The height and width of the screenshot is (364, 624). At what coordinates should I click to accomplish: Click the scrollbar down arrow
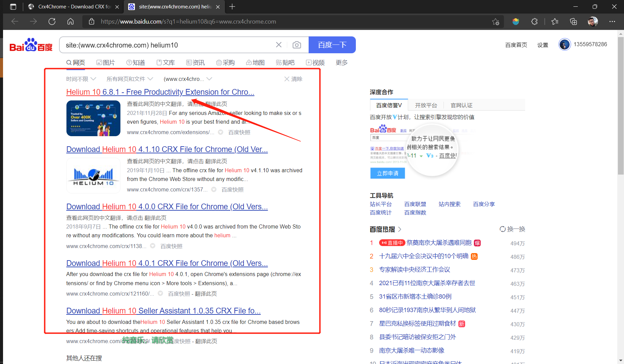click(x=621, y=361)
